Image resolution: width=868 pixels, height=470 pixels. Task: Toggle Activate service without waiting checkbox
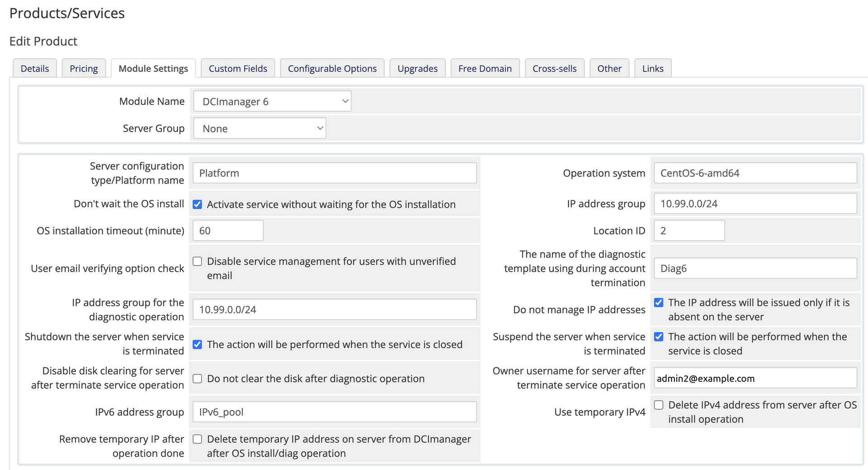pos(198,204)
